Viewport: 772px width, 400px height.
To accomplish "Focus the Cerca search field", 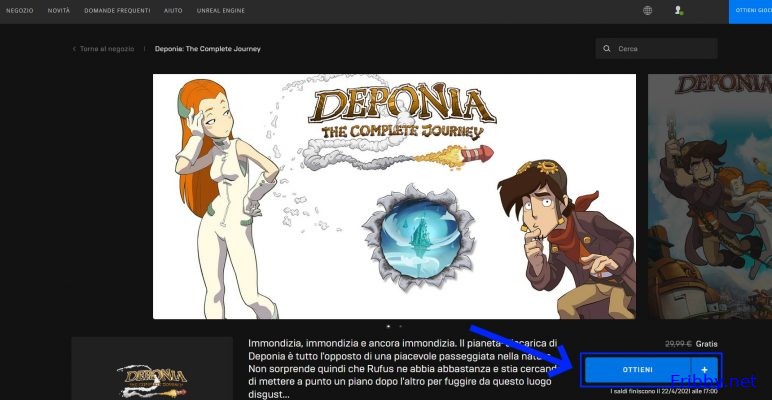I will (656, 49).
